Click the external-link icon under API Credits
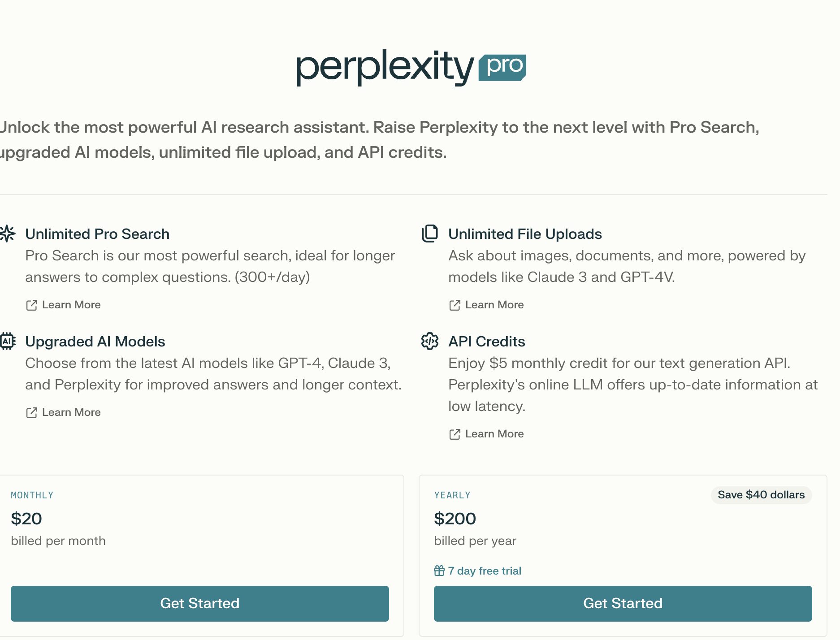This screenshot has width=840, height=640. 455,434
